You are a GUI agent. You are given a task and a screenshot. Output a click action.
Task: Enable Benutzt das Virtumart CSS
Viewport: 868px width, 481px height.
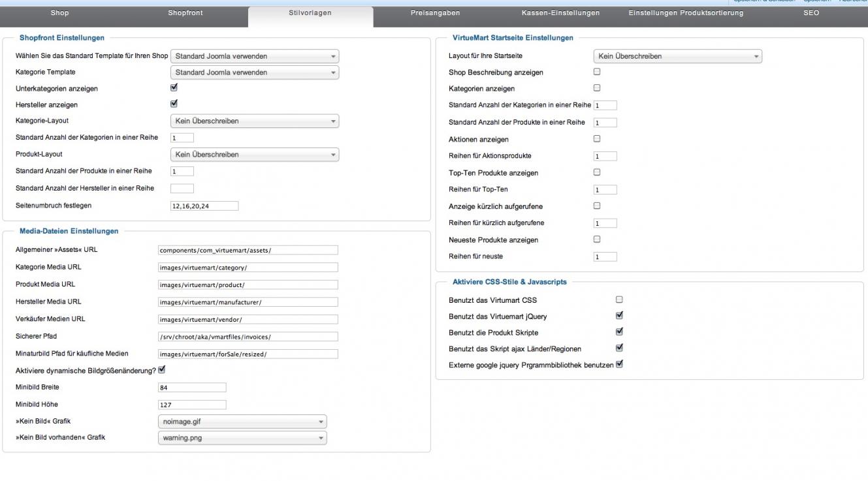[x=619, y=300]
